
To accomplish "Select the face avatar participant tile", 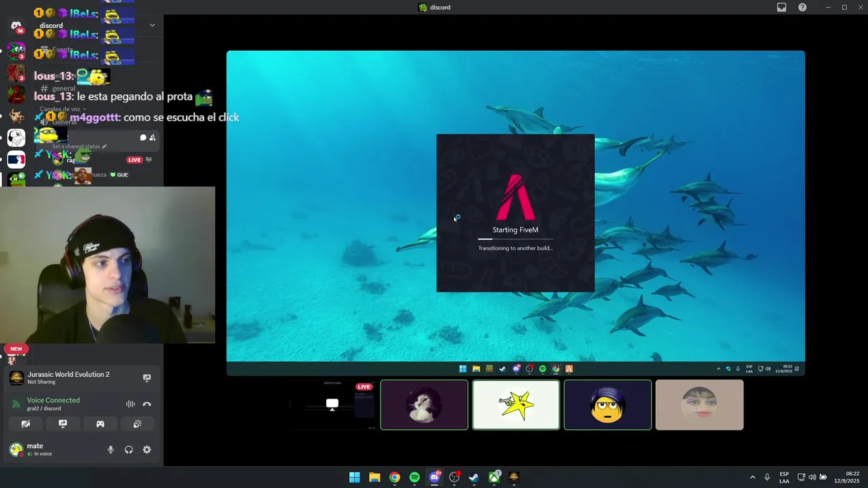I will click(699, 405).
